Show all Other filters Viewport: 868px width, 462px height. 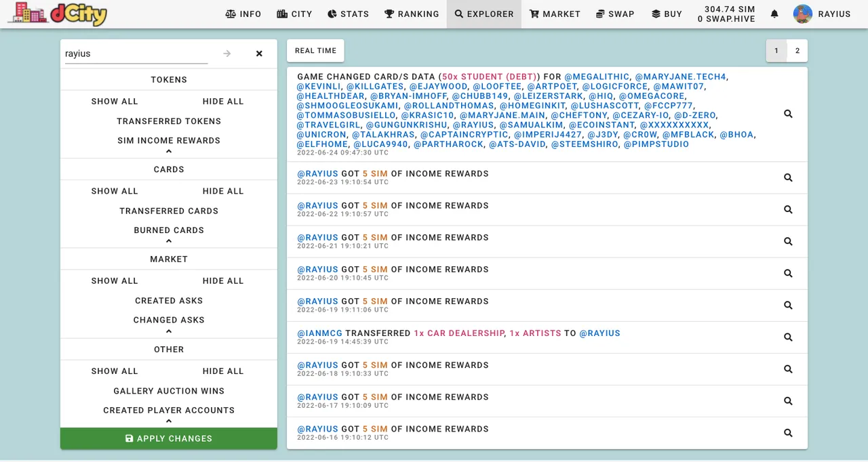115,371
